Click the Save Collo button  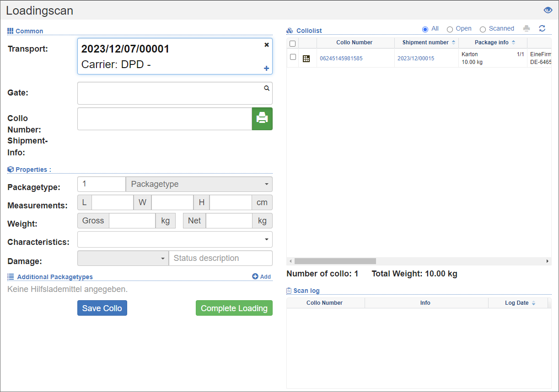pos(102,308)
